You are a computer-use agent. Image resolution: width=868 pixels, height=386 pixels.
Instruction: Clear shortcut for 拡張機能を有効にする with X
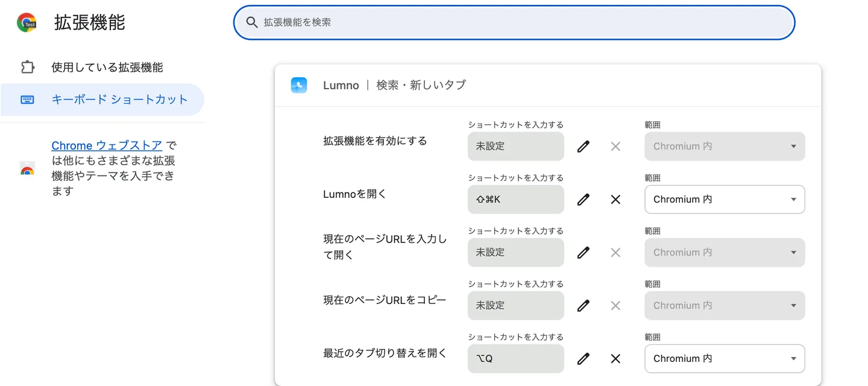click(x=615, y=147)
